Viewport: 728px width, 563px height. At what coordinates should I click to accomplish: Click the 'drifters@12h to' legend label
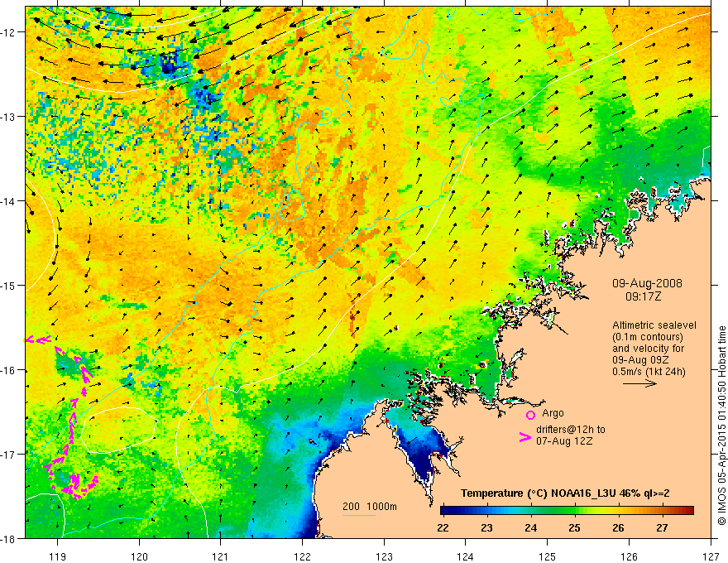click(x=571, y=430)
